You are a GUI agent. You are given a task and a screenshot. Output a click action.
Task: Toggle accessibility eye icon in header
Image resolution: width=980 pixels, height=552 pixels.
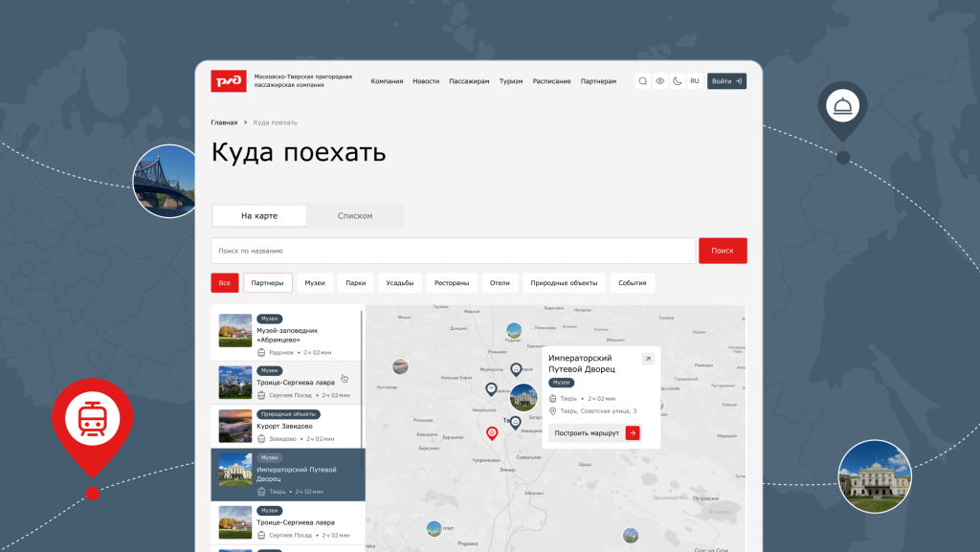660,81
